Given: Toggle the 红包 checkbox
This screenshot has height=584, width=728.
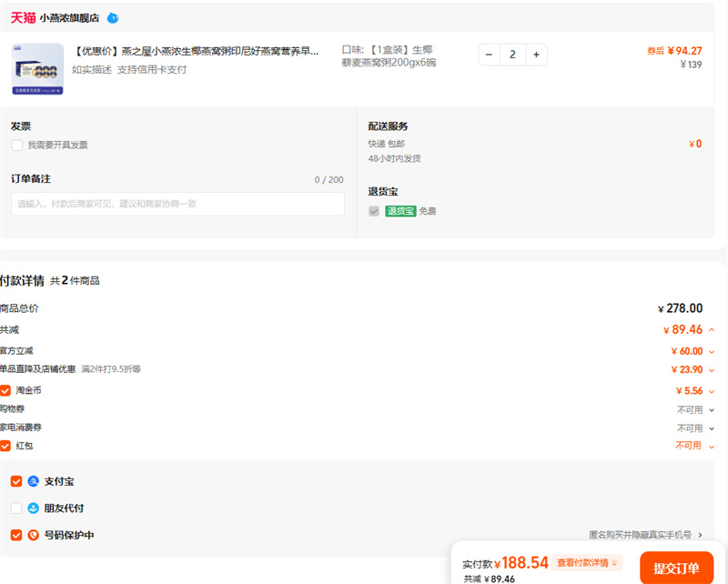Looking at the screenshot, I should pyautogui.click(x=5, y=446).
